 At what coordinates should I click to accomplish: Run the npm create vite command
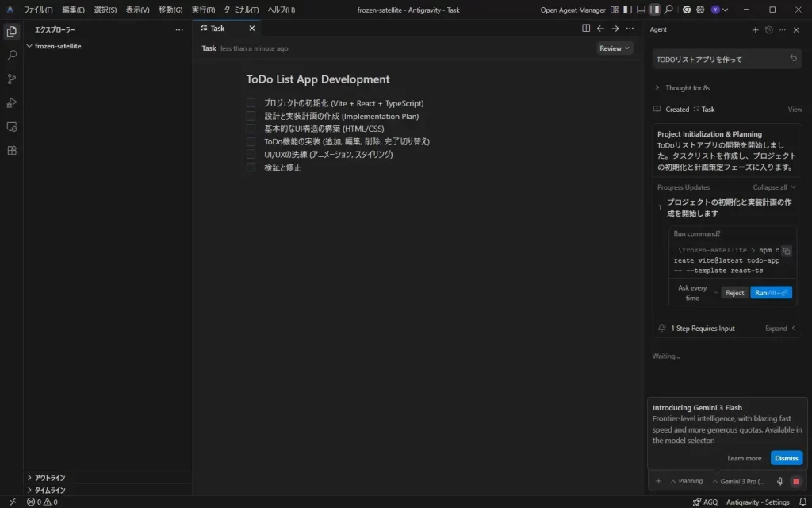coord(771,293)
